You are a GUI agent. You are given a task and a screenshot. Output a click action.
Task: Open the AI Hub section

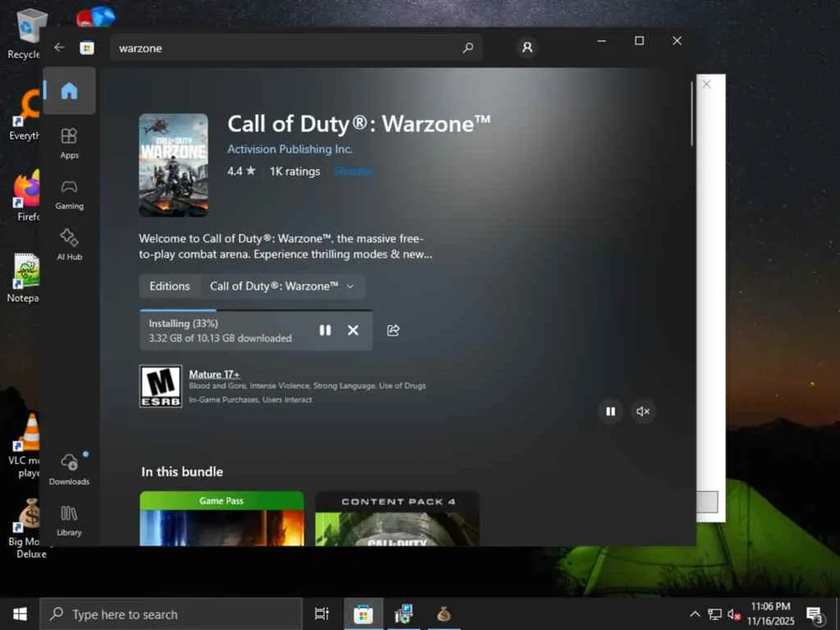pyautogui.click(x=69, y=244)
